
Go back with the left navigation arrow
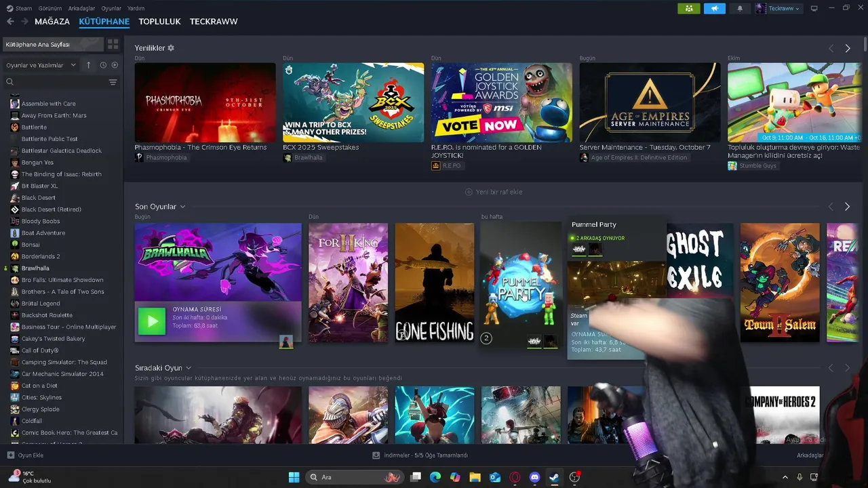(x=10, y=22)
